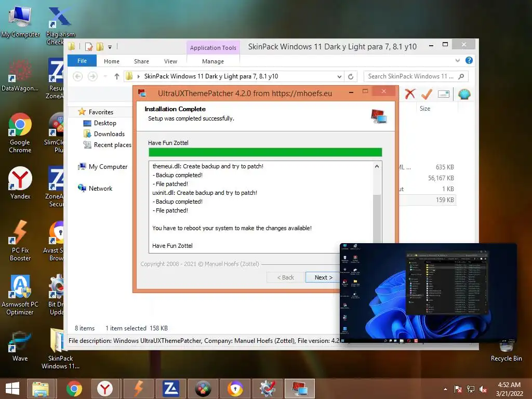The width and height of the screenshot is (532, 399).
Task: Open recent locations dropdown arrow
Action: click(x=105, y=76)
